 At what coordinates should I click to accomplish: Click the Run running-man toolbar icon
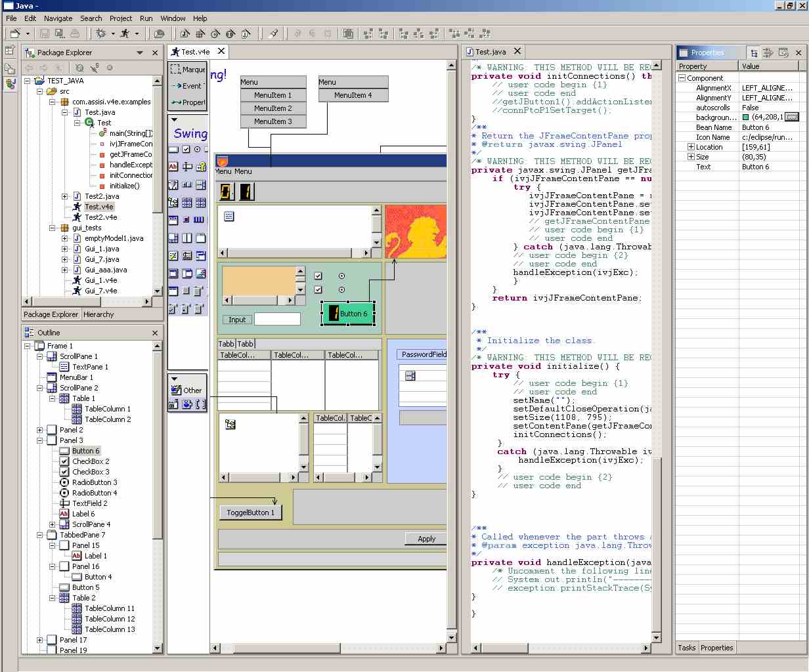[125, 33]
